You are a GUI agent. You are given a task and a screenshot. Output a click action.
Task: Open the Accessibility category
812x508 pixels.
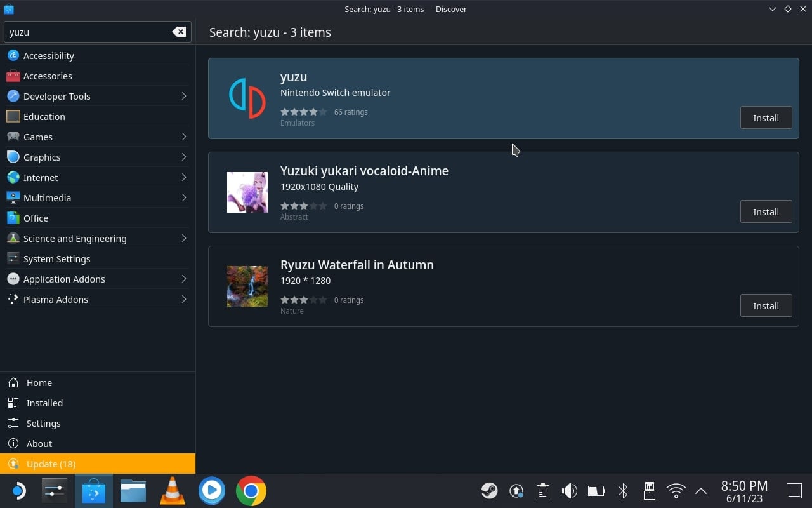tap(98, 55)
